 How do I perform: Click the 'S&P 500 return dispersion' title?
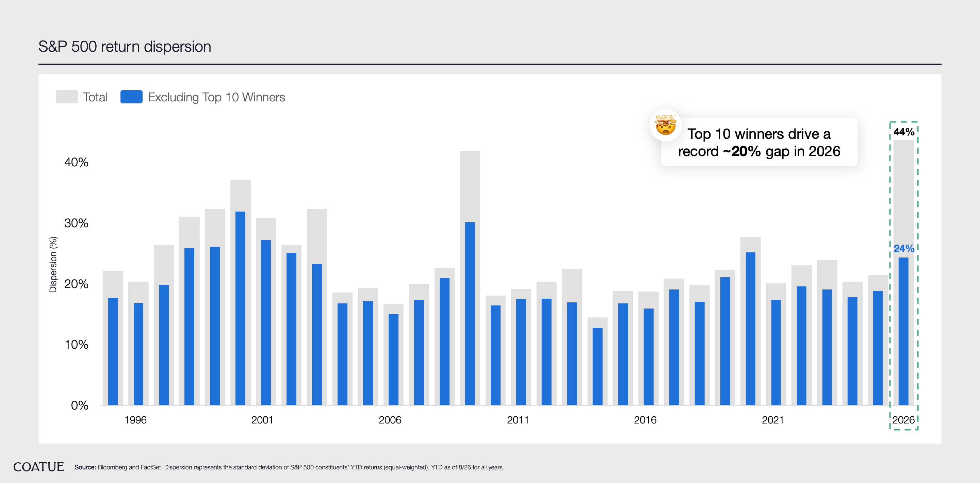pos(125,46)
